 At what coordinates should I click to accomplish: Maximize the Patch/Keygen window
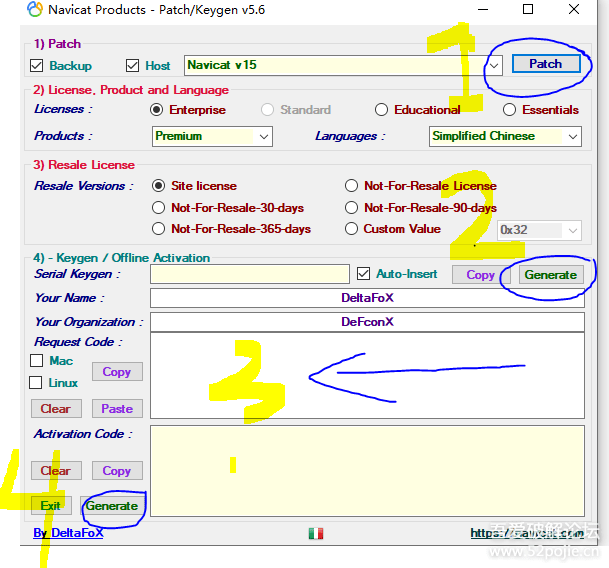point(528,9)
